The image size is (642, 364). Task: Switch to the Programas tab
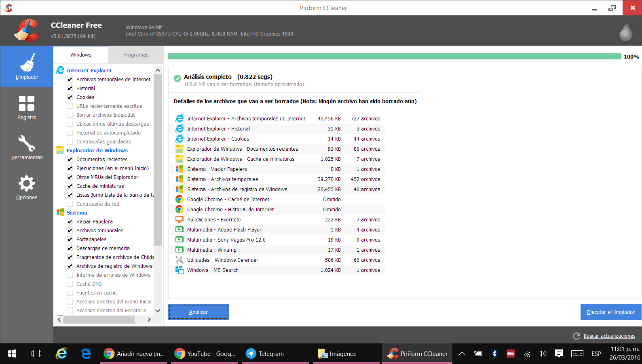tap(136, 55)
